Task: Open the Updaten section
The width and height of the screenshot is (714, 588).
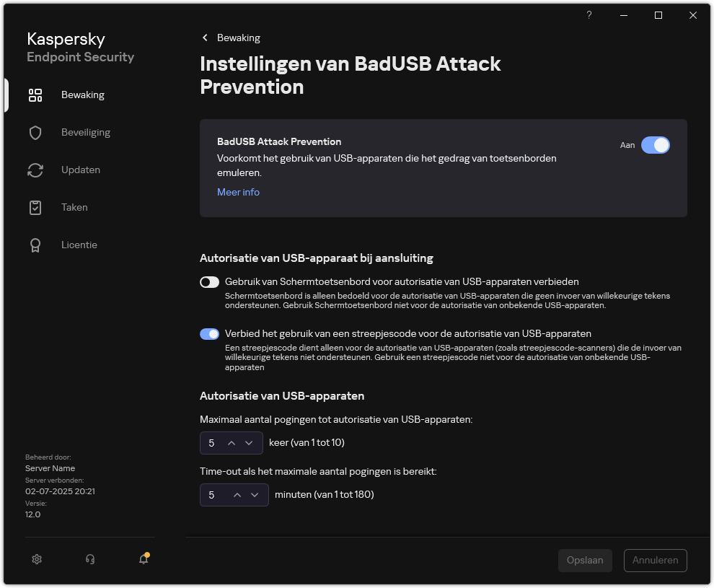Action: (x=81, y=170)
